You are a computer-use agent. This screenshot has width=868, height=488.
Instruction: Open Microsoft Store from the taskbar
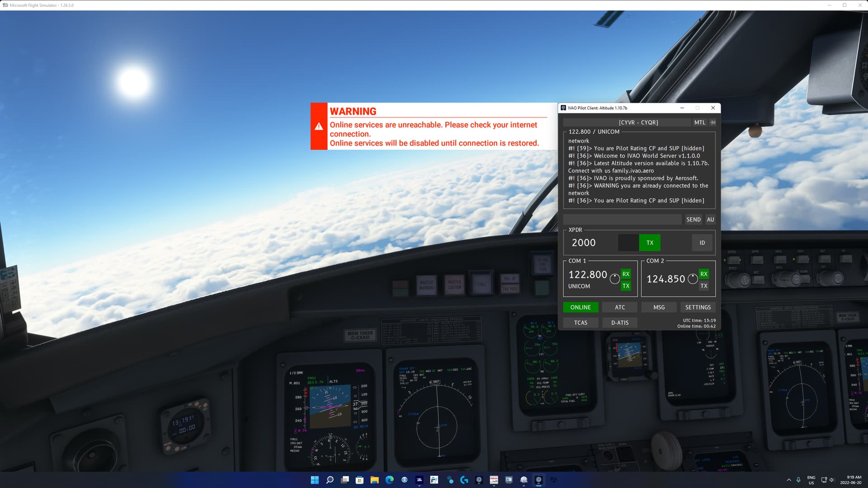click(359, 480)
